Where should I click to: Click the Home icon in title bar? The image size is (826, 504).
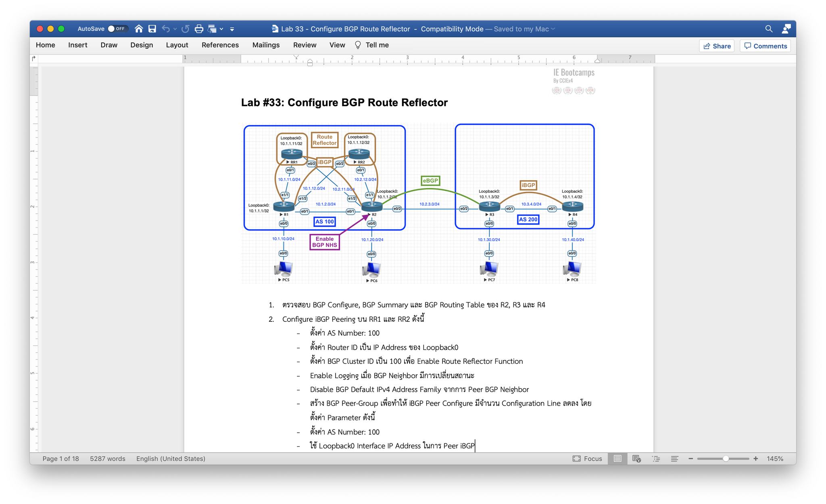click(139, 29)
